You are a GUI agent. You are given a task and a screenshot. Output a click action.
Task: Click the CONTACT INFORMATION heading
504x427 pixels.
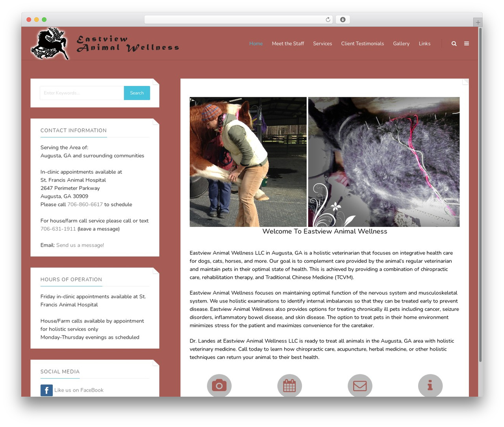click(x=74, y=130)
